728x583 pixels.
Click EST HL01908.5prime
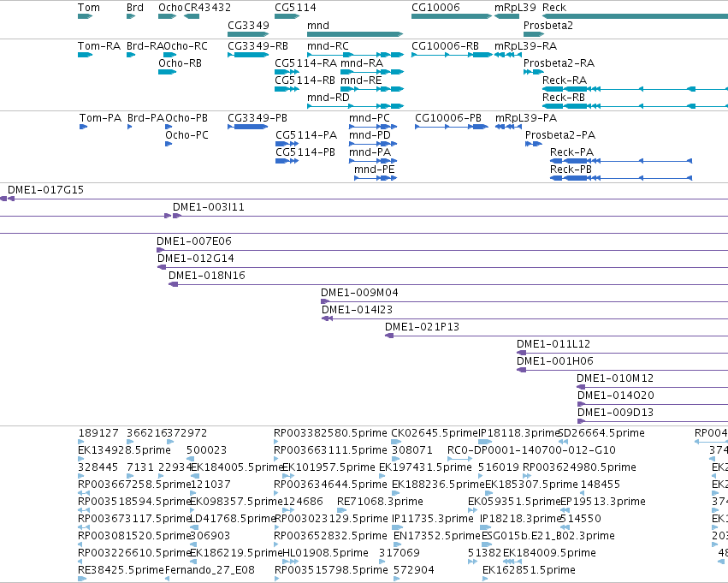coord(290,562)
